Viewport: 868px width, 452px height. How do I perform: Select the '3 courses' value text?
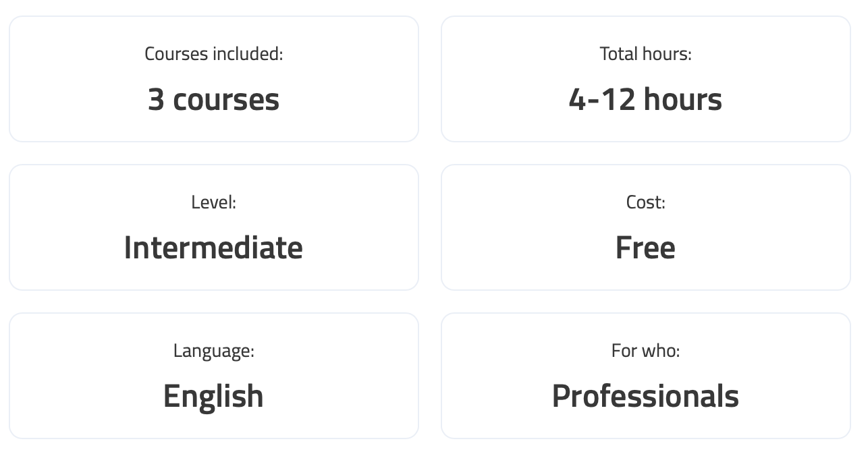[213, 99]
